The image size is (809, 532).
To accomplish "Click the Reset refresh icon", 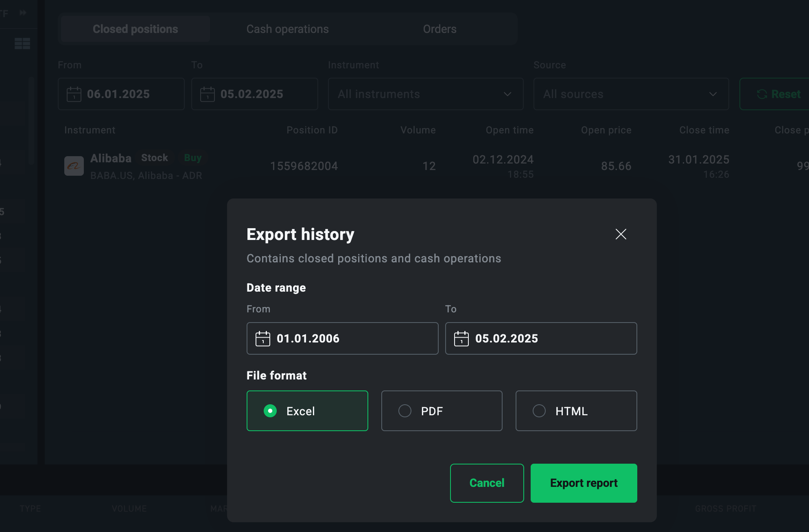I will (x=762, y=94).
